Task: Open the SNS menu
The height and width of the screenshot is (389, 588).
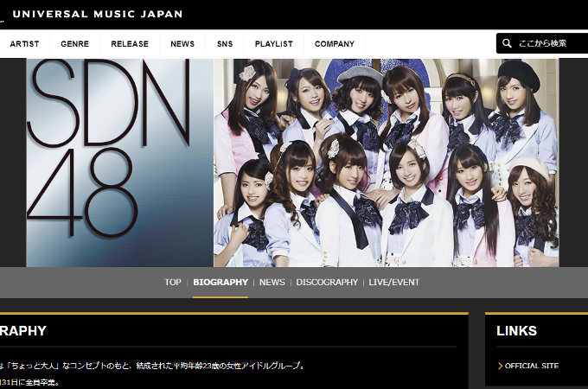Action: (225, 44)
